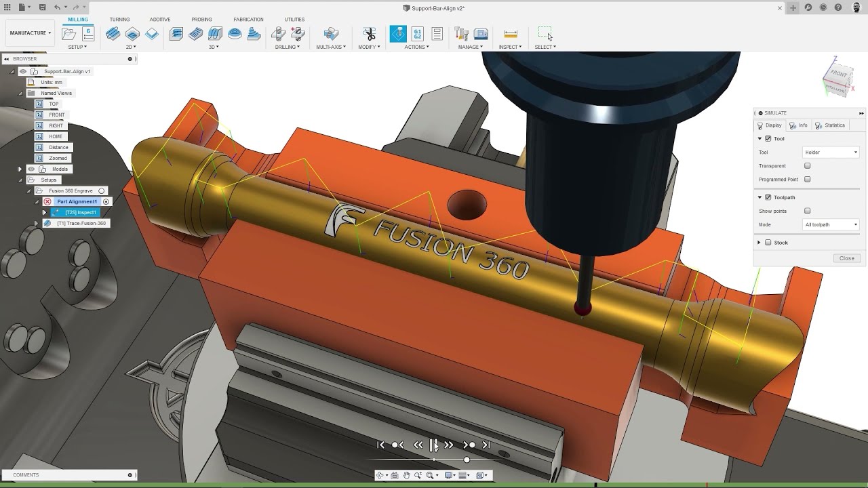This screenshot has height=488, width=868.
Task: Select the HOME named view
Action: point(56,136)
